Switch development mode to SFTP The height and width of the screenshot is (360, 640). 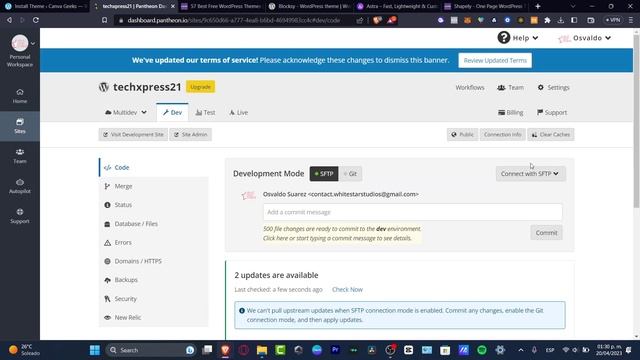(x=324, y=174)
